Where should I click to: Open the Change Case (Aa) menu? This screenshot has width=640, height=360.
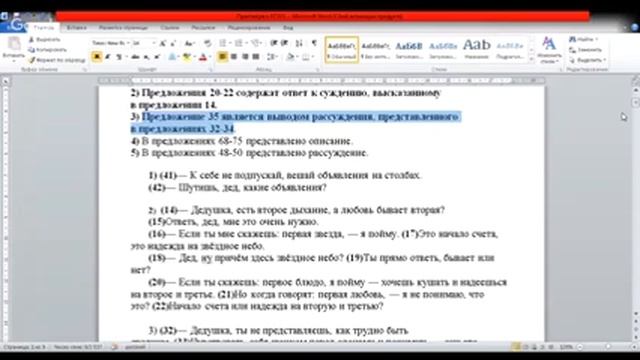[x=189, y=43]
